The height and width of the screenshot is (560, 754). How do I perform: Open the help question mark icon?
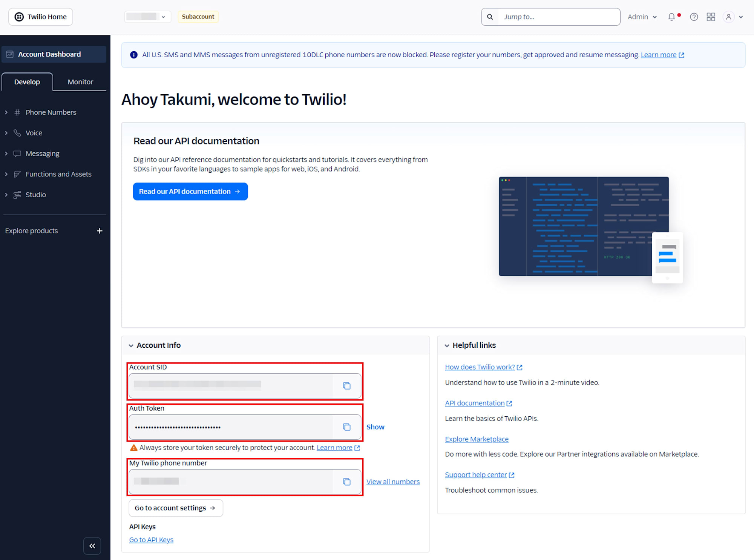point(694,17)
